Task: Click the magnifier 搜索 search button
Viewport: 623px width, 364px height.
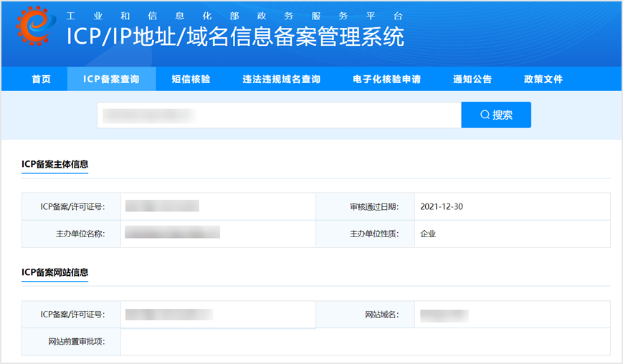Action: 495,115
